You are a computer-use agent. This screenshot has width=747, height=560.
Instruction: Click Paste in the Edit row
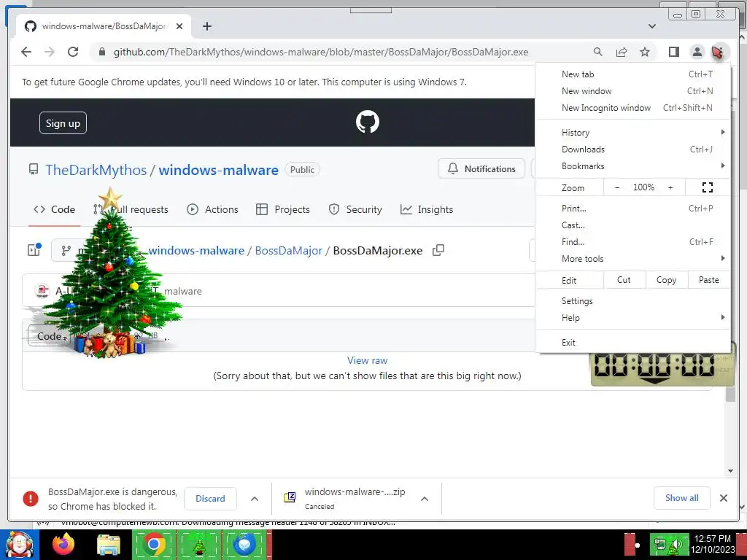click(709, 280)
